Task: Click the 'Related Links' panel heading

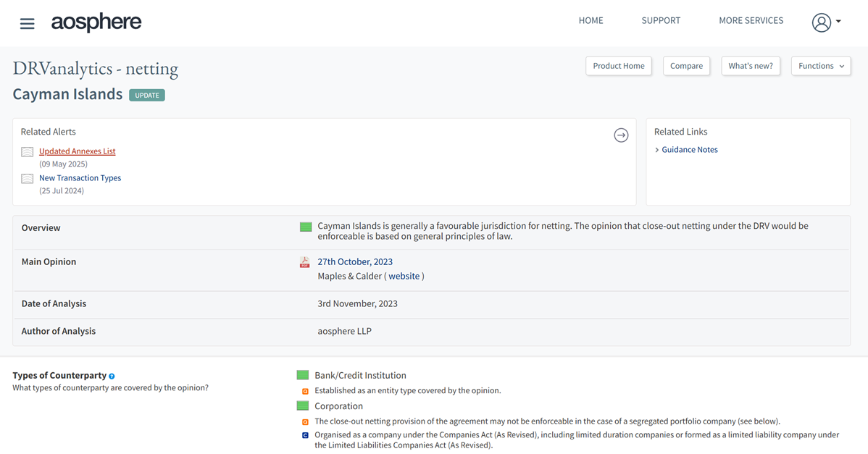Action: (x=681, y=132)
